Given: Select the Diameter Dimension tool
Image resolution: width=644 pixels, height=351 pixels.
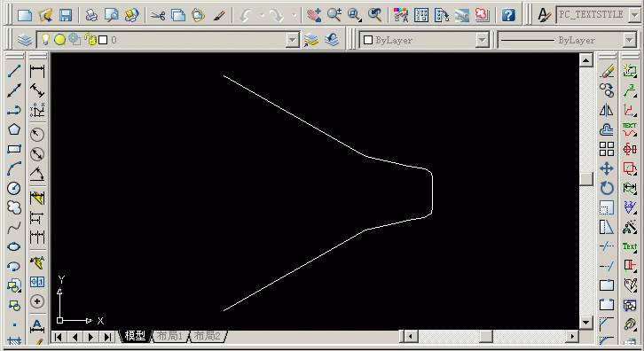Looking at the screenshot, I should point(37,154).
